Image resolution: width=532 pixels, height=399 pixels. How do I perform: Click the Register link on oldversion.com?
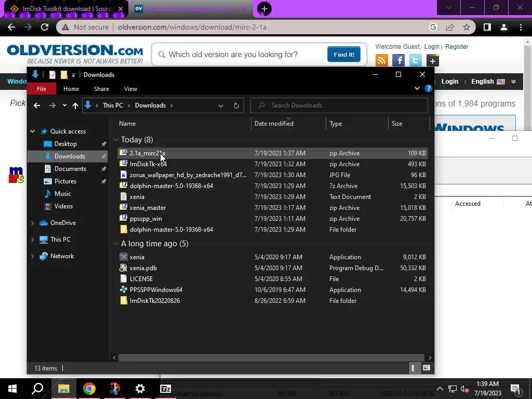click(x=457, y=46)
